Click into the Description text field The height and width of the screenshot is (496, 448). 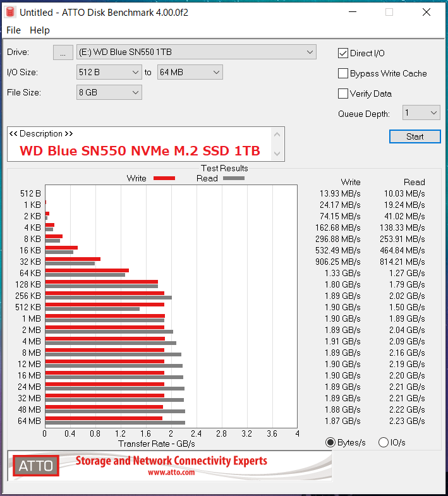pos(139,144)
